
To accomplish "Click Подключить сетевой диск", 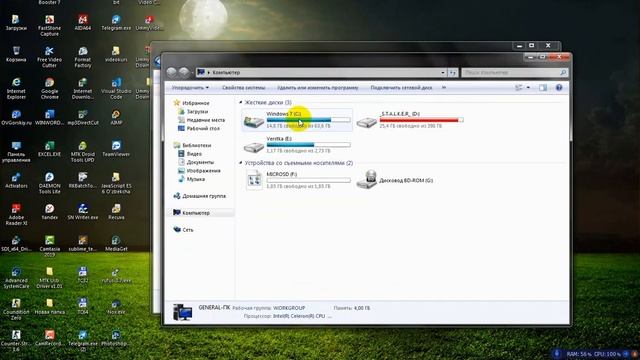I will tap(401, 88).
